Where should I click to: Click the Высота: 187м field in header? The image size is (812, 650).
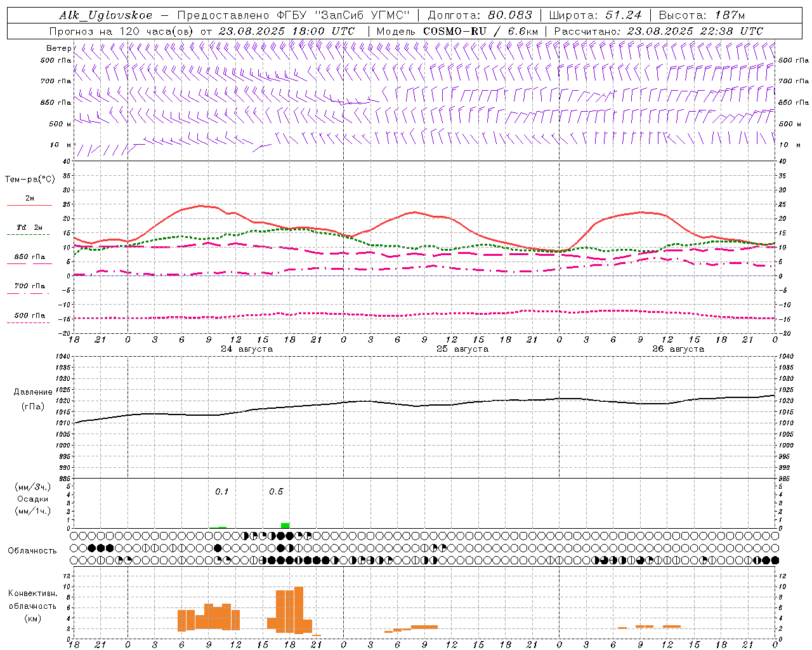coord(702,15)
